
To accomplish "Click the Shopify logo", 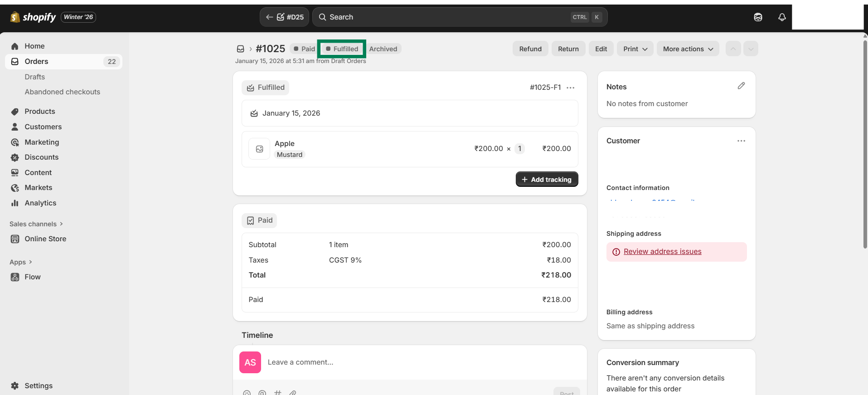I will tap(33, 17).
